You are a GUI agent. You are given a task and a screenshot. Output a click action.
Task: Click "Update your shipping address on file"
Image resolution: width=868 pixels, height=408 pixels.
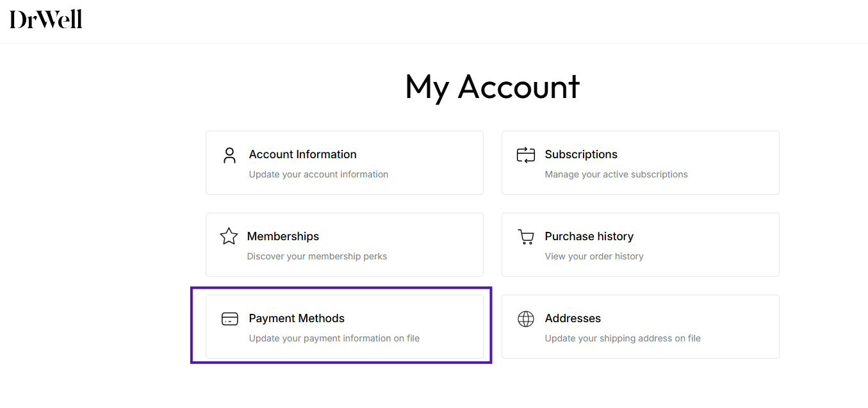coord(622,338)
